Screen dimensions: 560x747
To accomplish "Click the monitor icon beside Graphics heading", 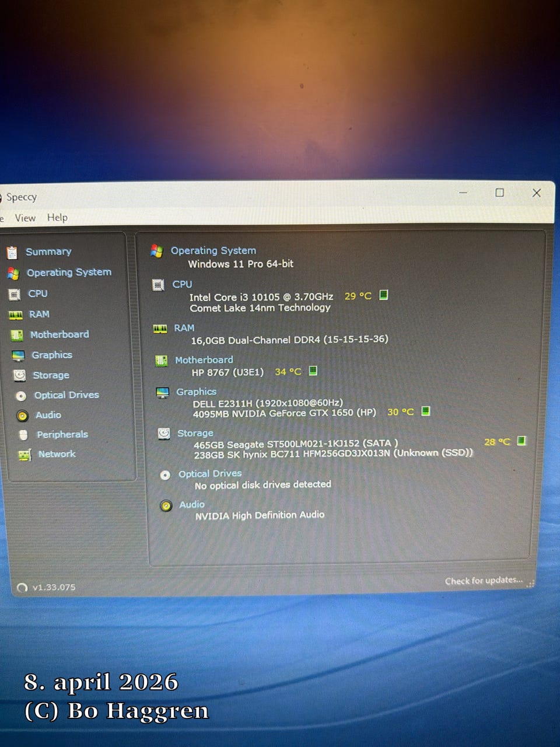I will (163, 392).
